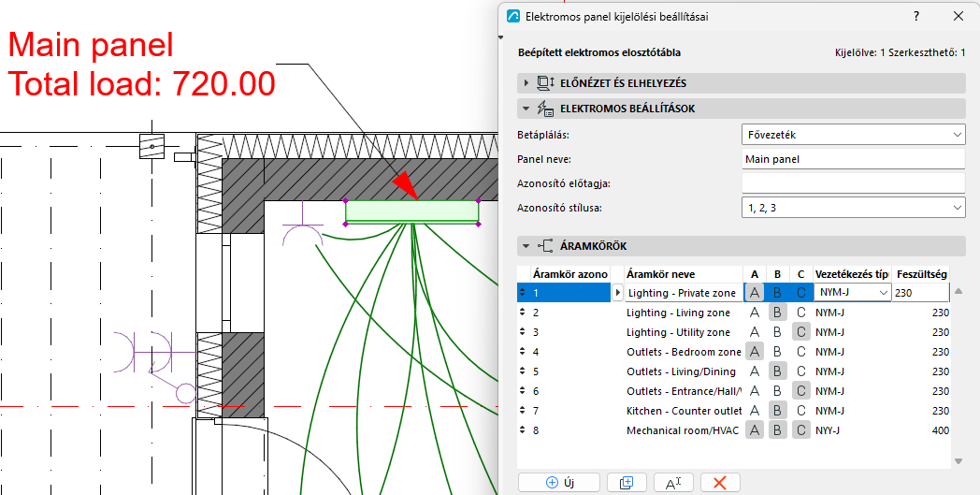
Task: Toggle phase A for Lighting - Private zone
Action: coord(755,292)
